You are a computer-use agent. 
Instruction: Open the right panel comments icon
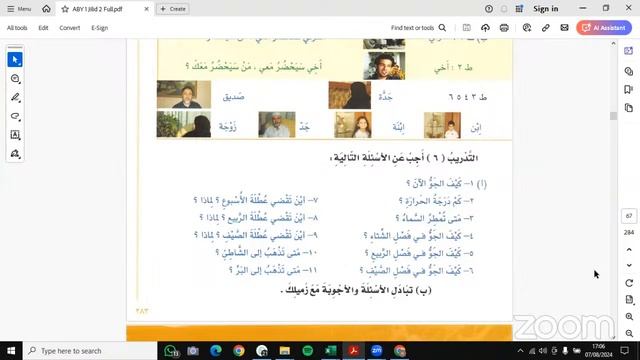click(629, 71)
